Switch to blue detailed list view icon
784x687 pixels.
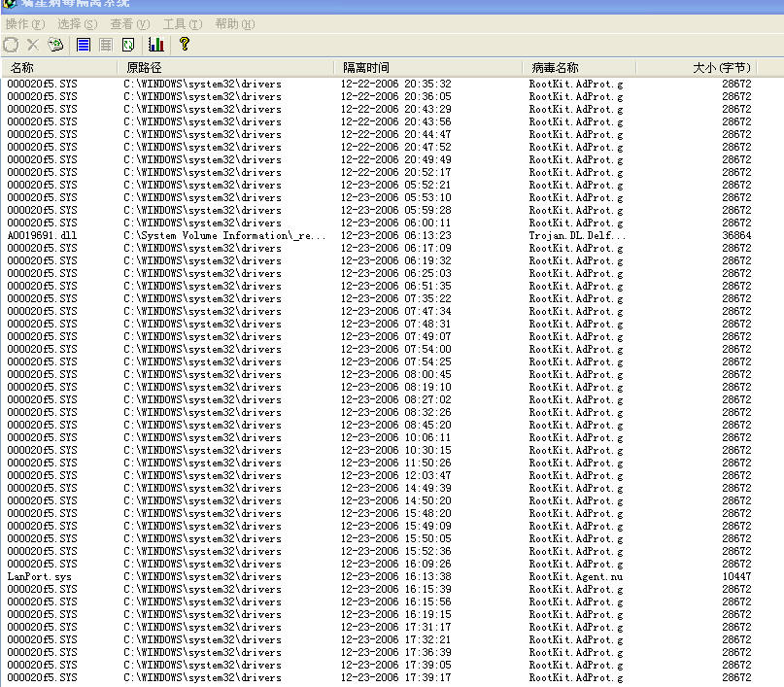[x=84, y=45]
